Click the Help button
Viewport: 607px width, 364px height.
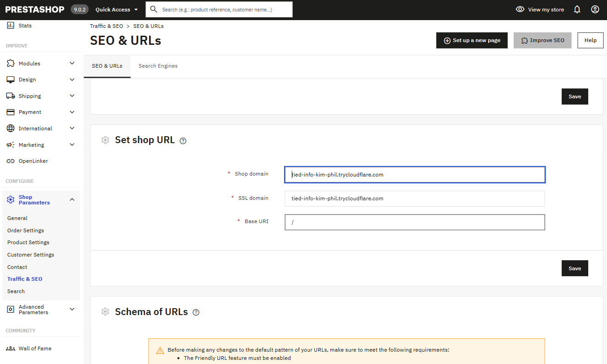point(591,40)
